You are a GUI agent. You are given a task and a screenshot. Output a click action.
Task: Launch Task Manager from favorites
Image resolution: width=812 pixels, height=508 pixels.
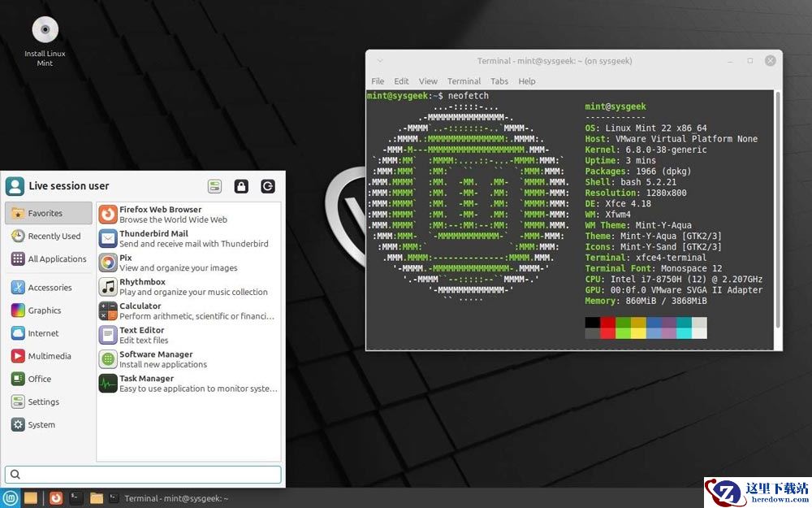click(x=188, y=383)
